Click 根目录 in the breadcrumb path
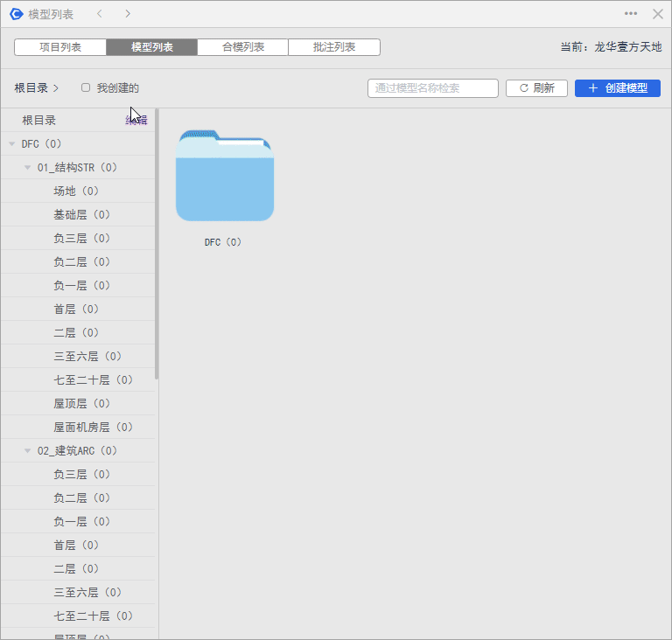 31,88
